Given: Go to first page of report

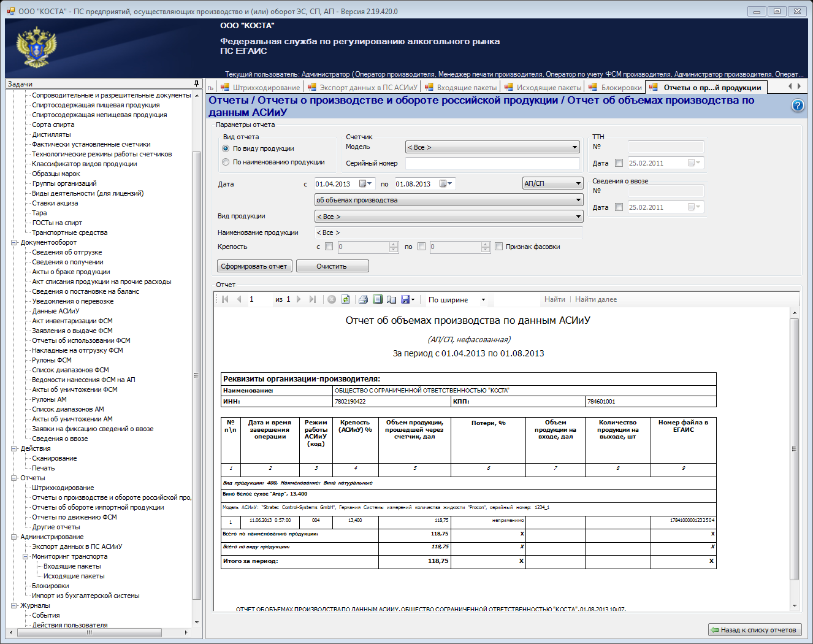Looking at the screenshot, I should 225,299.
